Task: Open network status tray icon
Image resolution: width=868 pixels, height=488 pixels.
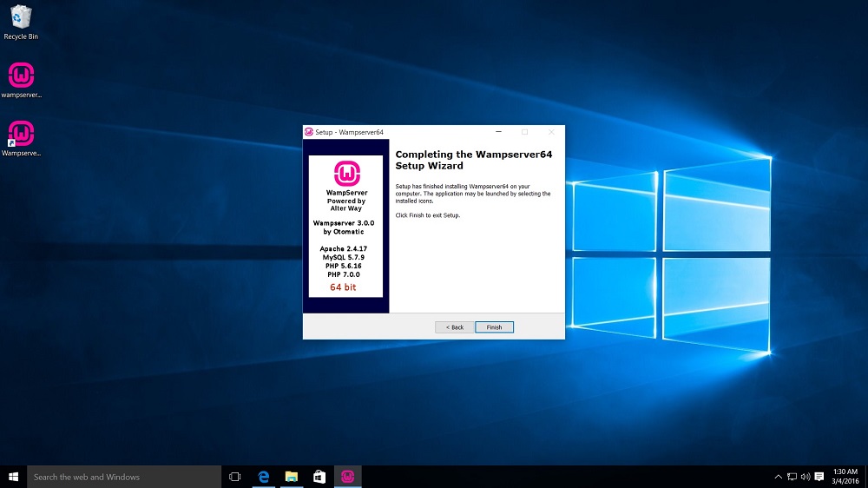Action: click(x=792, y=477)
